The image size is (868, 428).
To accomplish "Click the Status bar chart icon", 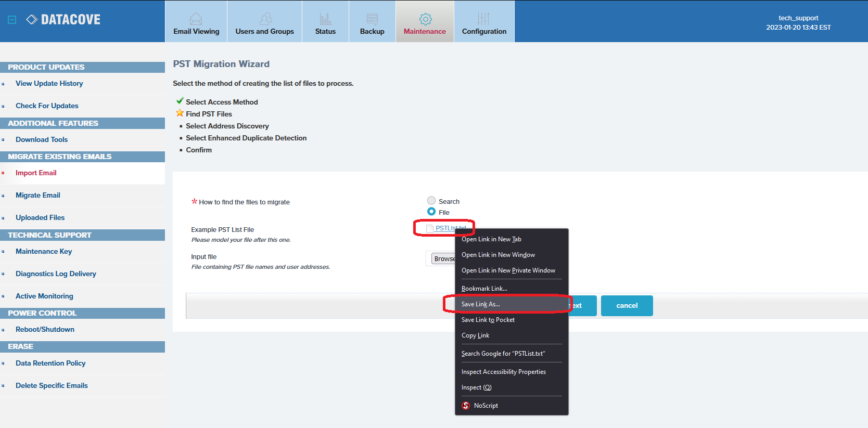I will [x=325, y=19].
